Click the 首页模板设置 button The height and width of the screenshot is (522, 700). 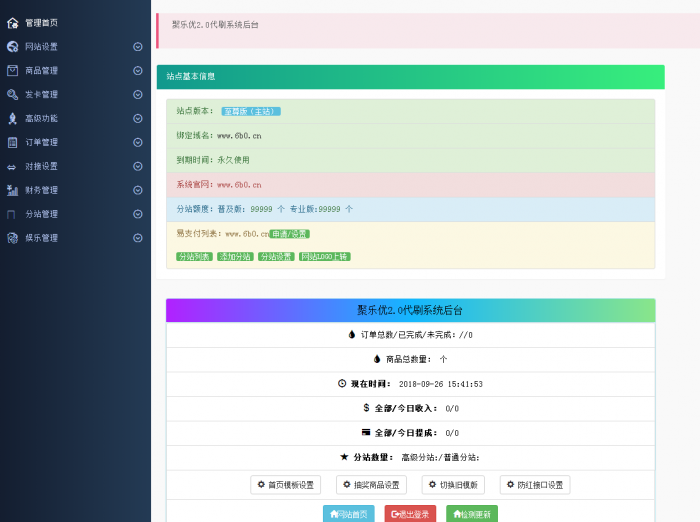coord(285,485)
